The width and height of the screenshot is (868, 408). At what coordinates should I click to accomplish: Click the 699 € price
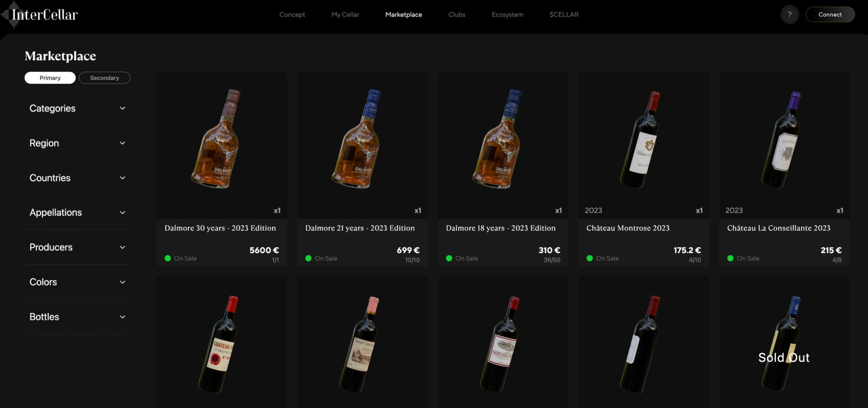tap(408, 250)
